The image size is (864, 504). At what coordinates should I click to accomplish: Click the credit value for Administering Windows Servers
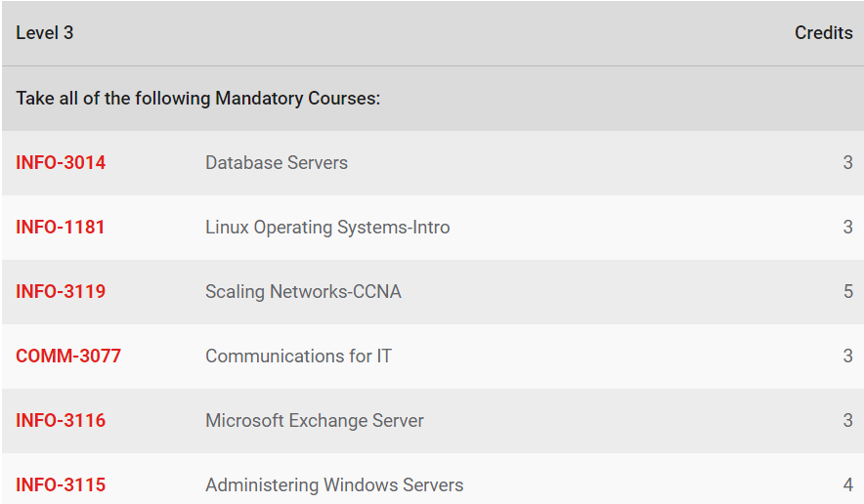point(848,484)
